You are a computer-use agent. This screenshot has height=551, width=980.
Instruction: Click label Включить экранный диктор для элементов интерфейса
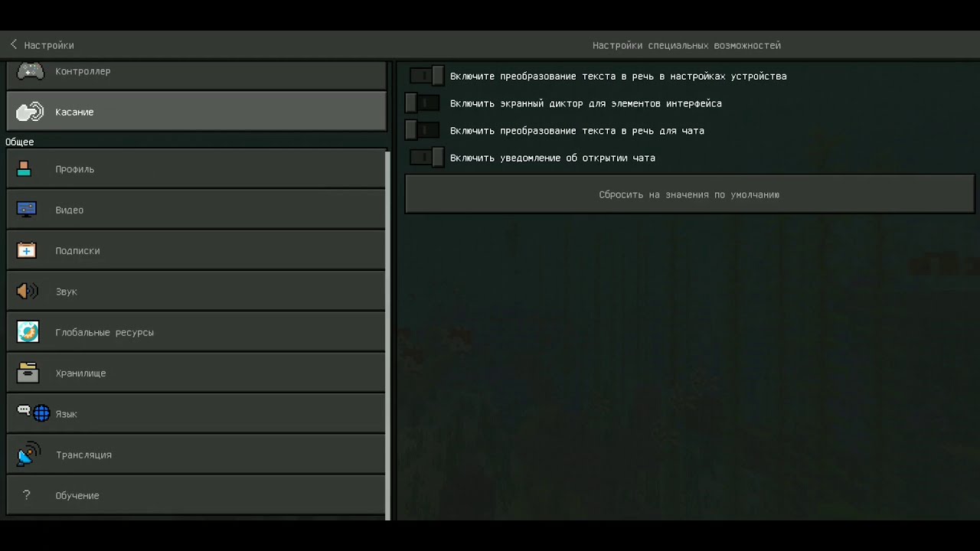[586, 103]
